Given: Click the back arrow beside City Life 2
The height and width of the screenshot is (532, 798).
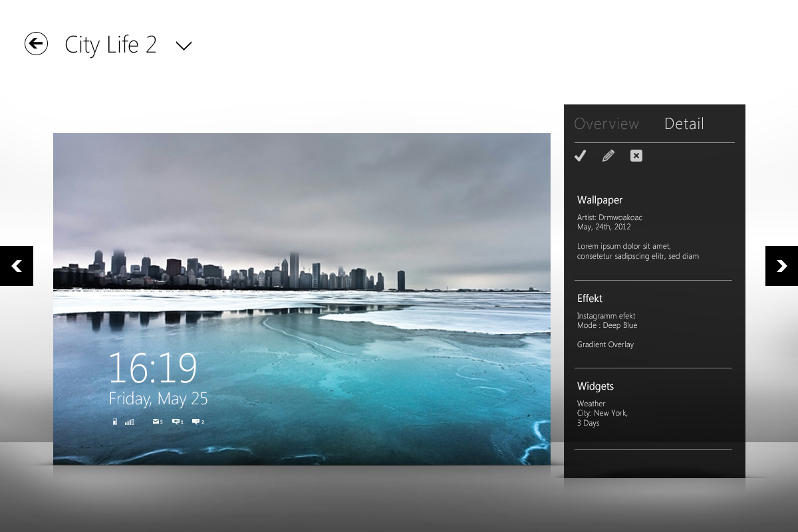Looking at the screenshot, I should coord(36,44).
